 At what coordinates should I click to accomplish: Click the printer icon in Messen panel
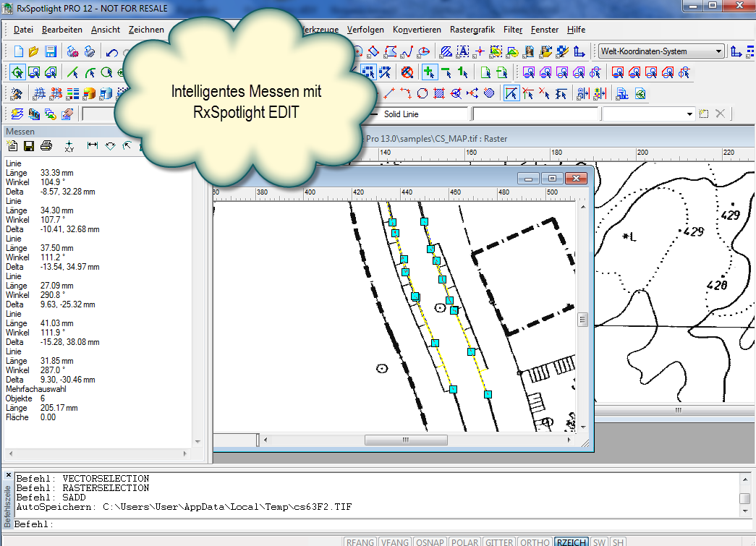point(46,146)
